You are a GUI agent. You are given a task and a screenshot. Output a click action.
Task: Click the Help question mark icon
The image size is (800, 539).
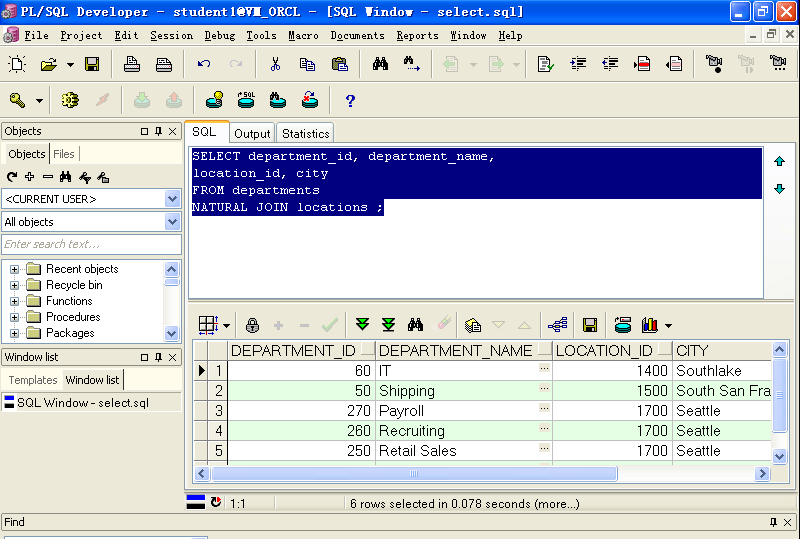pos(350,100)
